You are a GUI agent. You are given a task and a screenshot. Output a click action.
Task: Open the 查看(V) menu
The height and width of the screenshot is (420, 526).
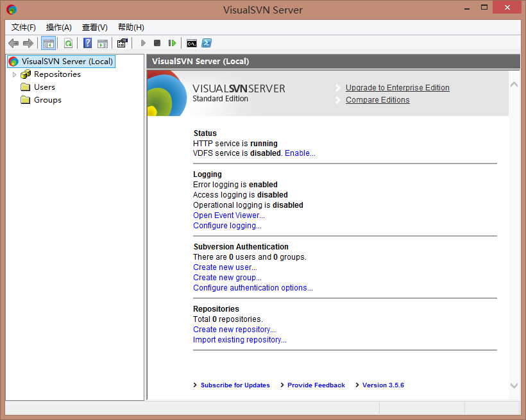(x=94, y=27)
